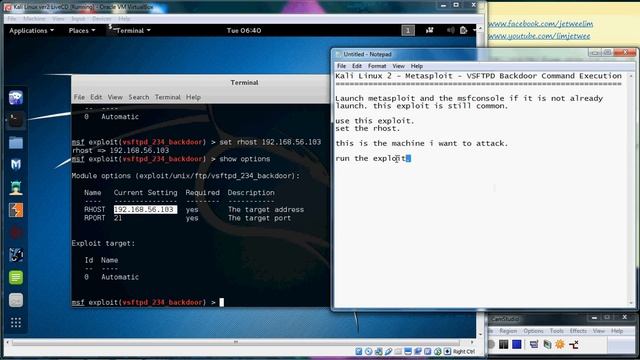Launch Metasploit from the dock M icon
This screenshot has width=640, height=360.
(16, 164)
